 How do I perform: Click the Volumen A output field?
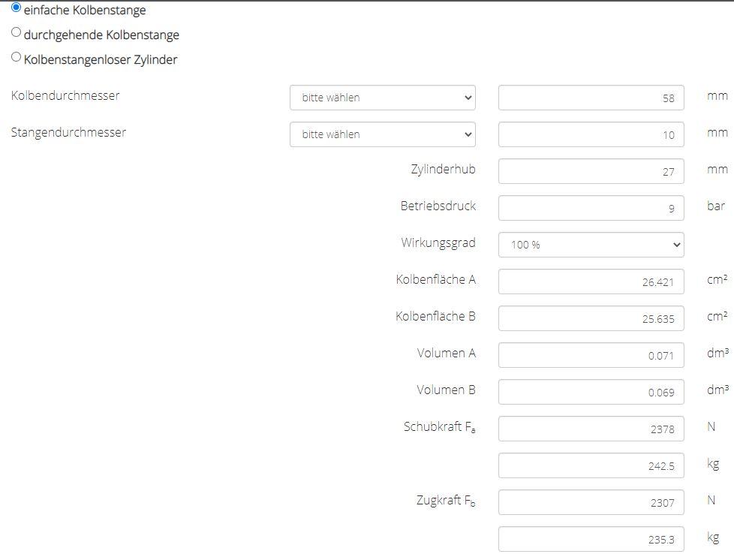pyautogui.click(x=591, y=355)
